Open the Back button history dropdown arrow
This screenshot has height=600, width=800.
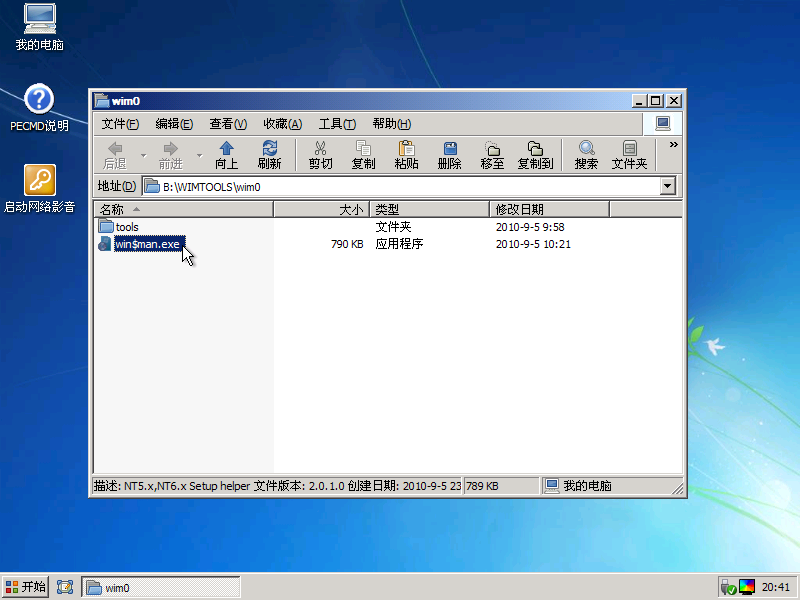coord(143,155)
